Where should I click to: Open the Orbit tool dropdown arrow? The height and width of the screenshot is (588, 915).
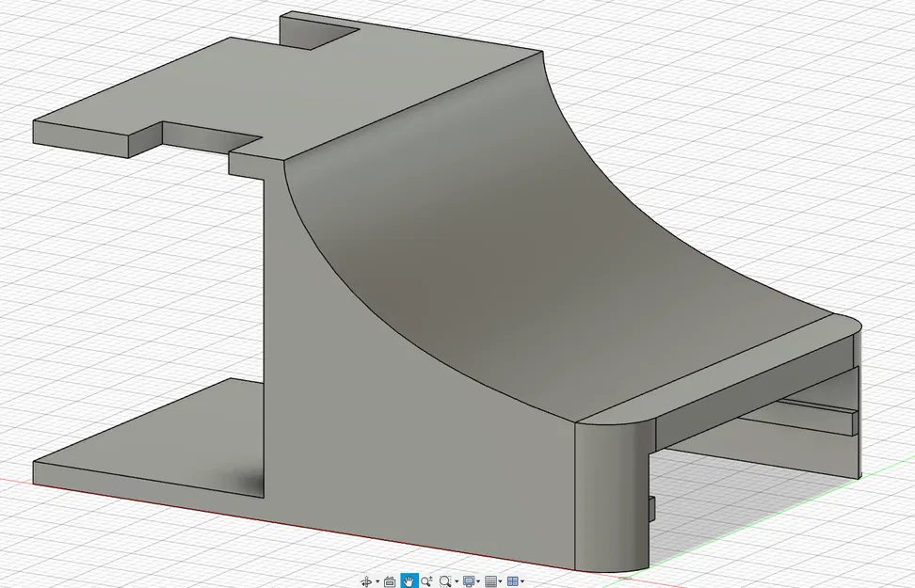click(x=377, y=581)
